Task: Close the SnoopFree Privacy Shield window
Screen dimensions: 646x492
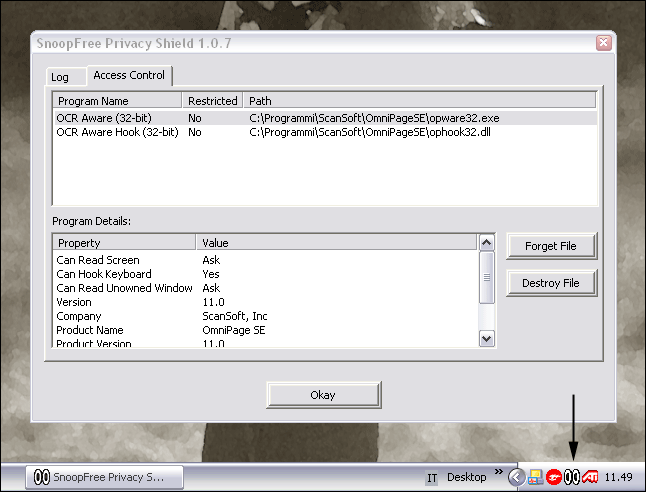Action: (x=604, y=42)
